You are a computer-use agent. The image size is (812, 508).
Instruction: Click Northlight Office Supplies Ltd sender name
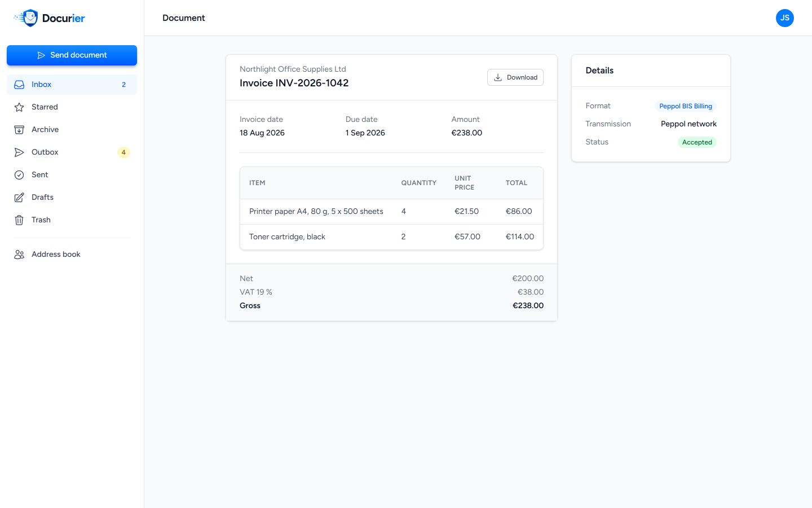tap(293, 69)
